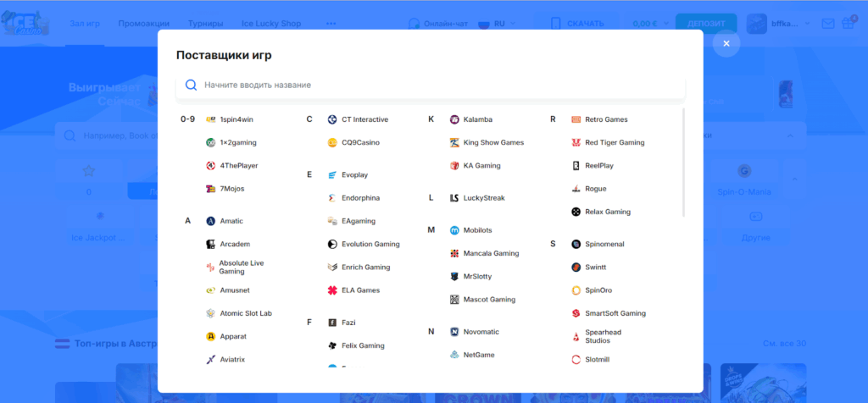868x403 pixels.
Task: Click the Novomatic provider icon
Action: click(x=454, y=332)
